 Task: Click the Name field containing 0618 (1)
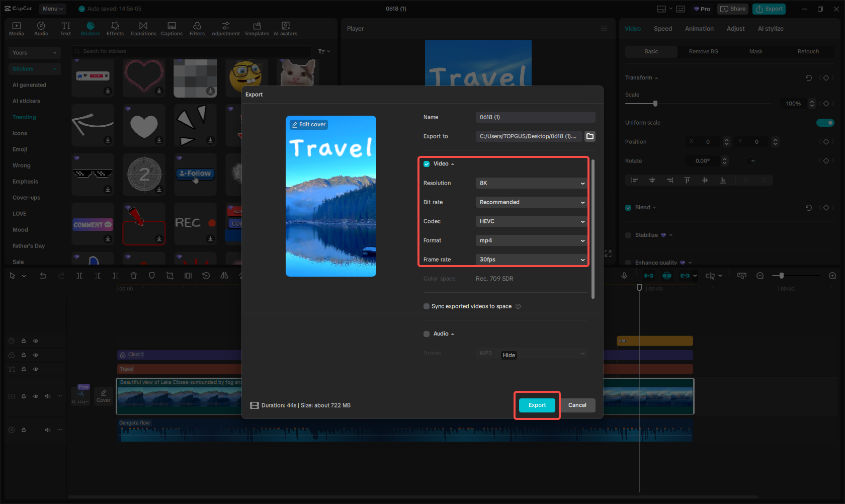coord(535,117)
